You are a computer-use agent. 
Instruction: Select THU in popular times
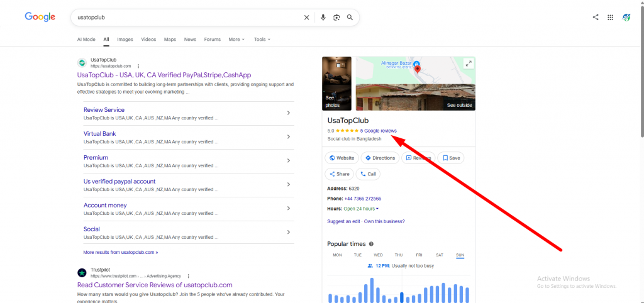[399, 255]
